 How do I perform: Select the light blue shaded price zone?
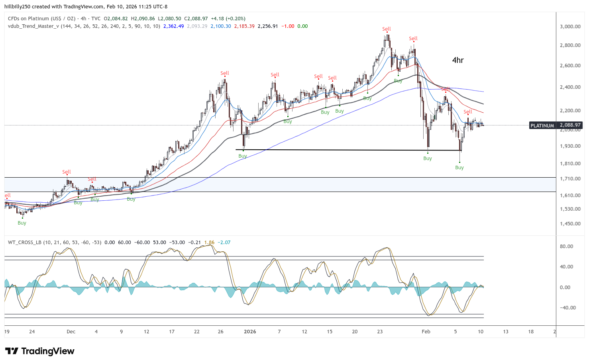279,184
